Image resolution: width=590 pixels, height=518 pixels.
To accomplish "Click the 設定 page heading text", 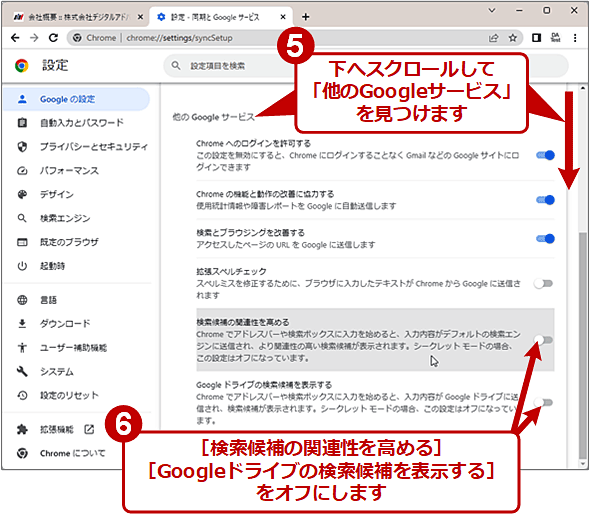I will (55, 65).
